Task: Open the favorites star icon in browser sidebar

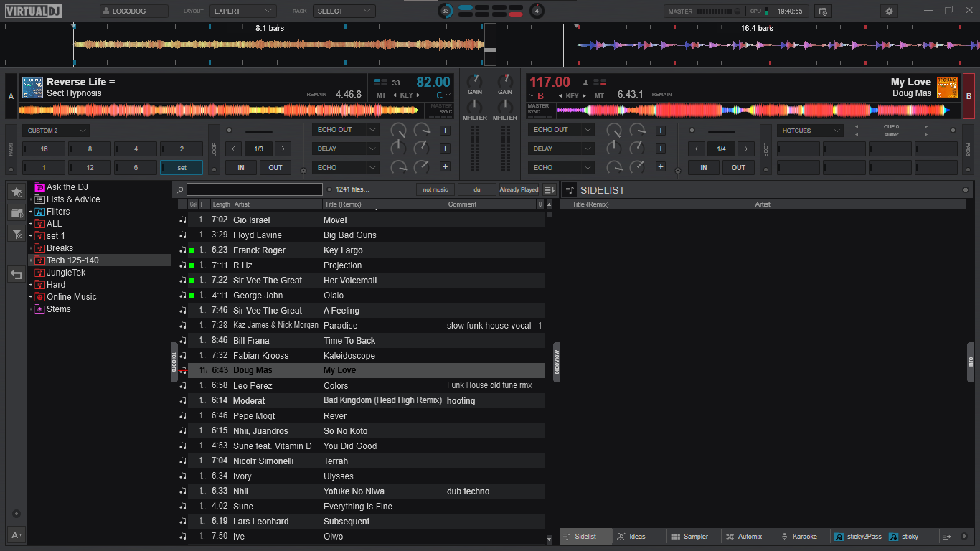Action: click(16, 192)
